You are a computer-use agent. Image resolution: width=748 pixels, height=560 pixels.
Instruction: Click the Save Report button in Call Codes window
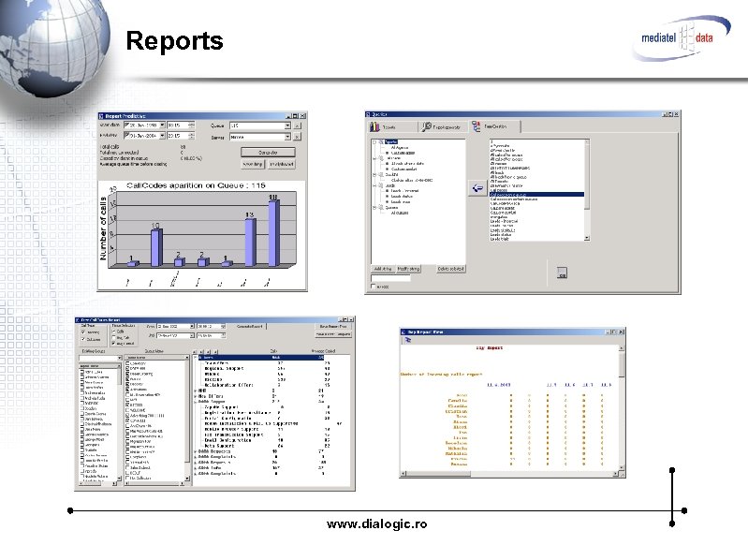(333, 327)
